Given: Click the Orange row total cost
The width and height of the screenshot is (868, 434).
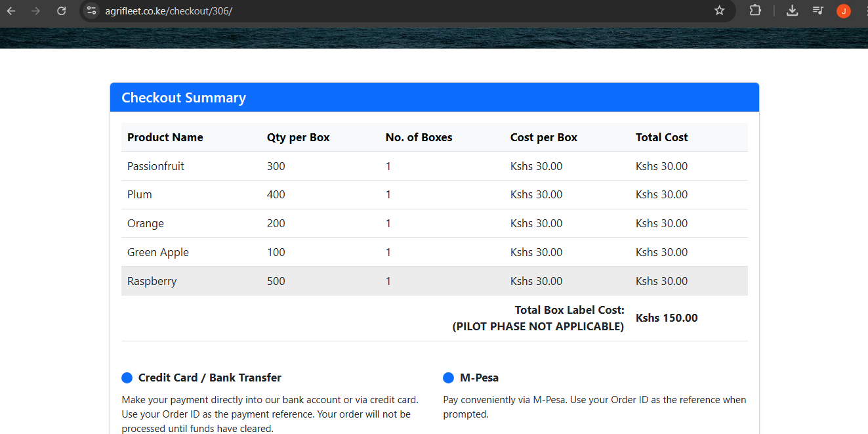Looking at the screenshot, I should coord(661,223).
